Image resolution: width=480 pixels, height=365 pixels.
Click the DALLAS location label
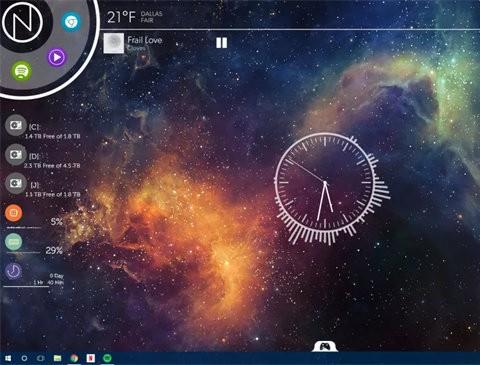[151, 14]
